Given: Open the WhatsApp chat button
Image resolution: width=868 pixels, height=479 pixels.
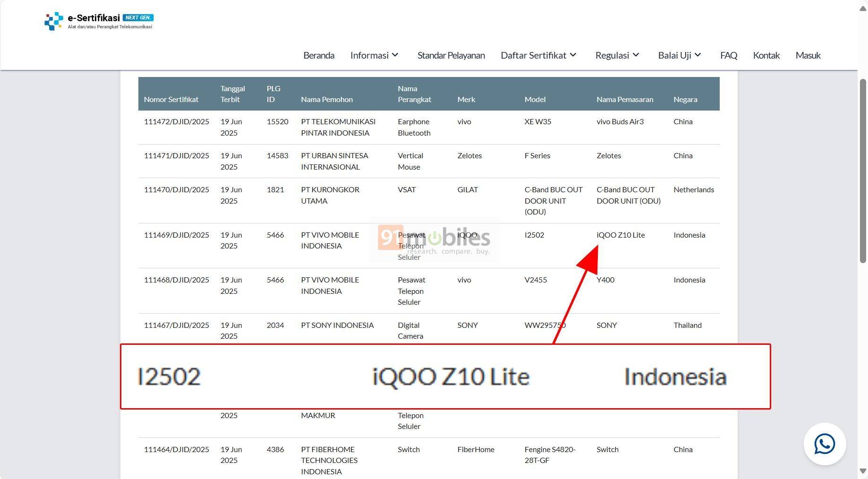Looking at the screenshot, I should coord(825,444).
